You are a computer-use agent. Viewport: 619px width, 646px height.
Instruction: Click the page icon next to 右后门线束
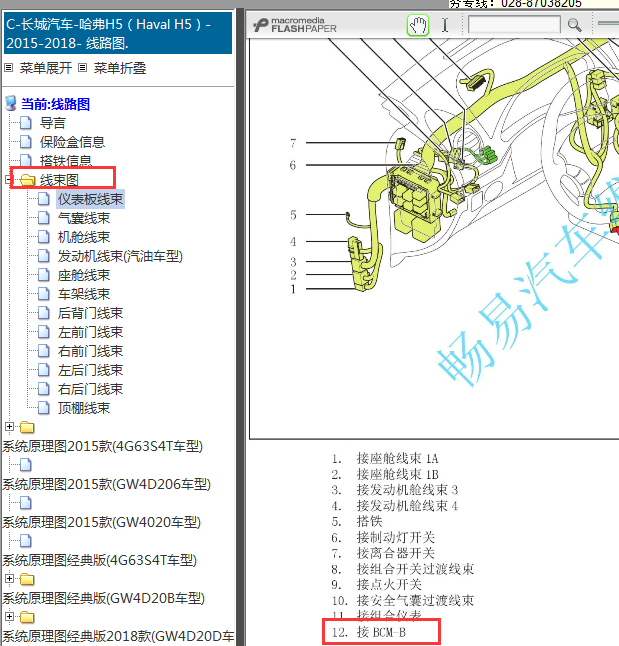tap(44, 388)
